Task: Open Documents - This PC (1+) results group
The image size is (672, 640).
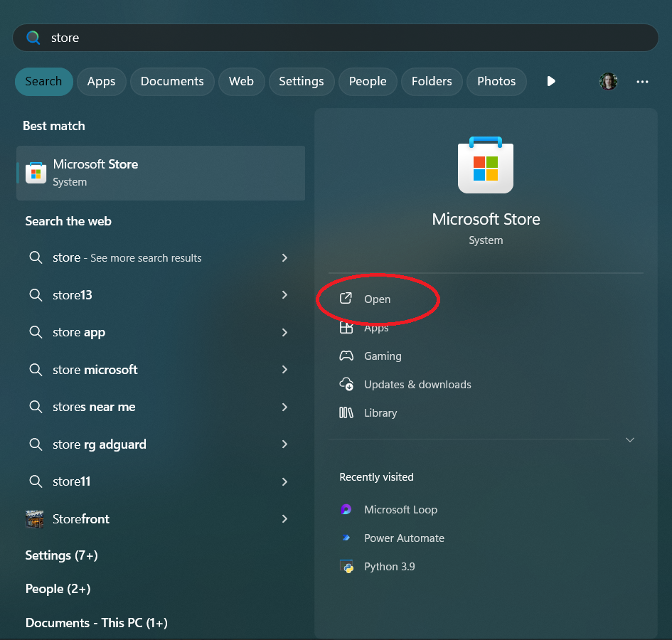Action: click(97, 623)
